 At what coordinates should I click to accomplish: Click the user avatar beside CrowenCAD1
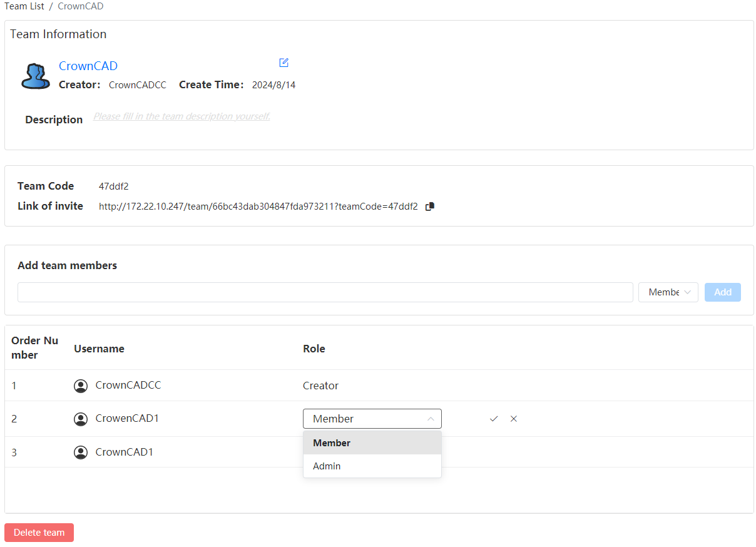[81, 419]
